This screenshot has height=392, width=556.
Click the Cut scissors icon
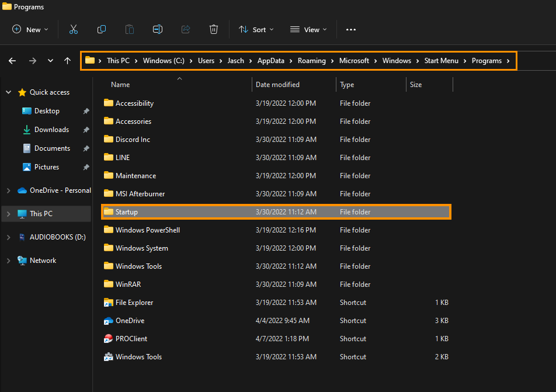click(74, 29)
